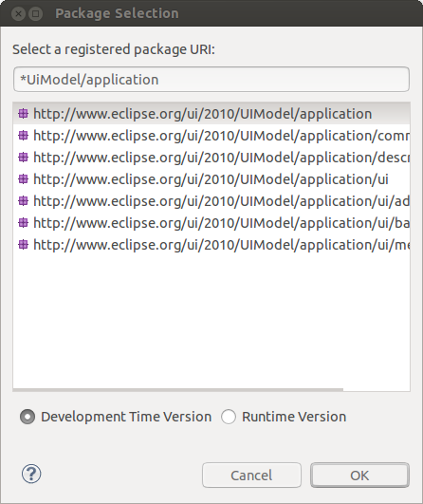Screen dimensions: 423x504
Task: Select URI ending in application/descr
Action: [x=211, y=158]
